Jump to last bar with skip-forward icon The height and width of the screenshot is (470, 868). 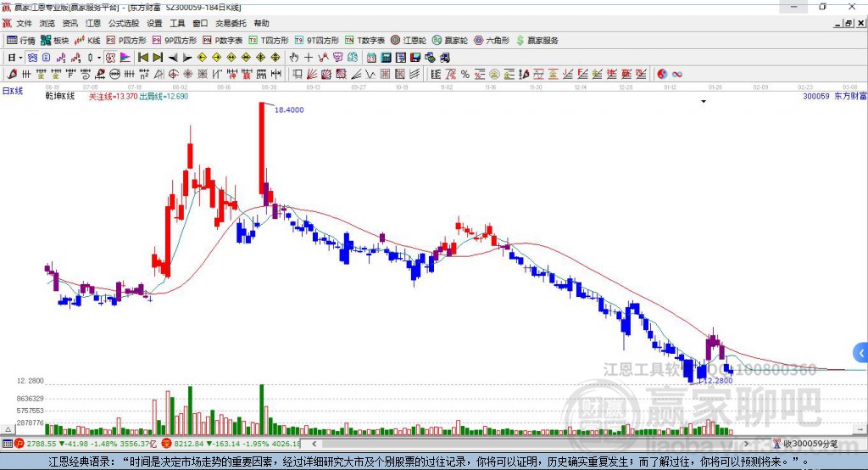point(158,58)
